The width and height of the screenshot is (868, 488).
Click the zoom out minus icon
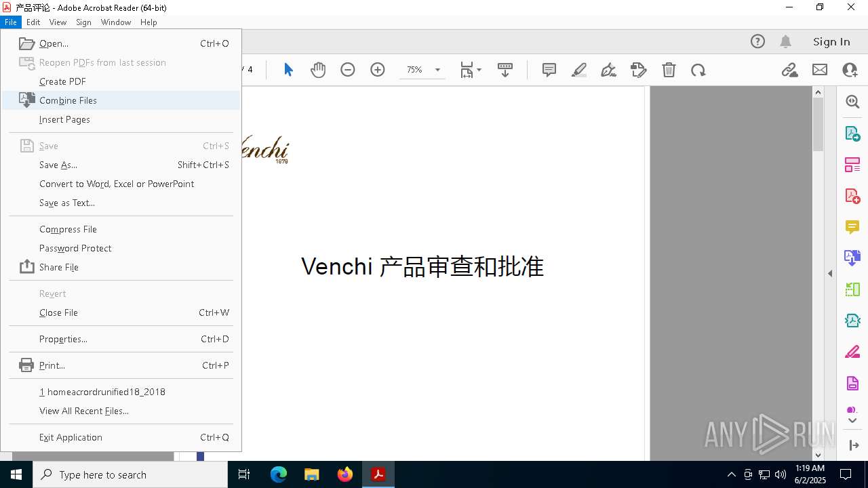(348, 70)
